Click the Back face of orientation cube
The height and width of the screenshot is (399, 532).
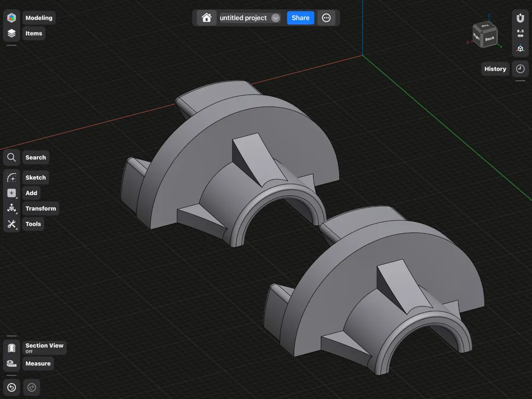pos(489,39)
